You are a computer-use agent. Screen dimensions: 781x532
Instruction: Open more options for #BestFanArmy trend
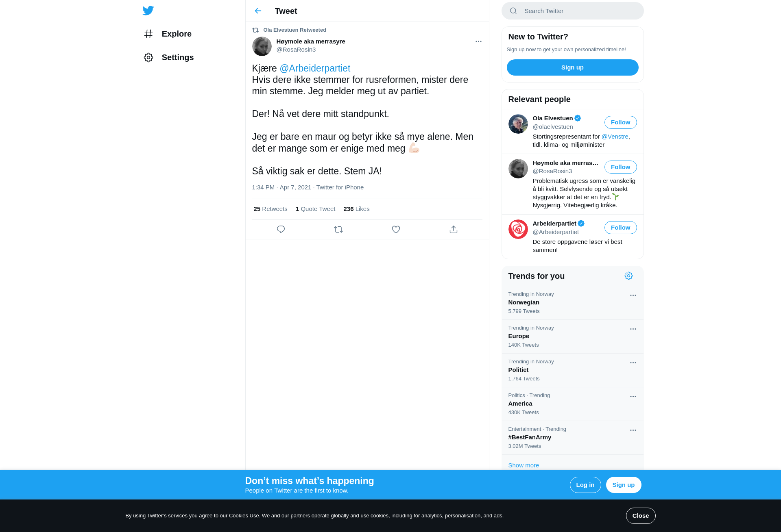coord(633,430)
